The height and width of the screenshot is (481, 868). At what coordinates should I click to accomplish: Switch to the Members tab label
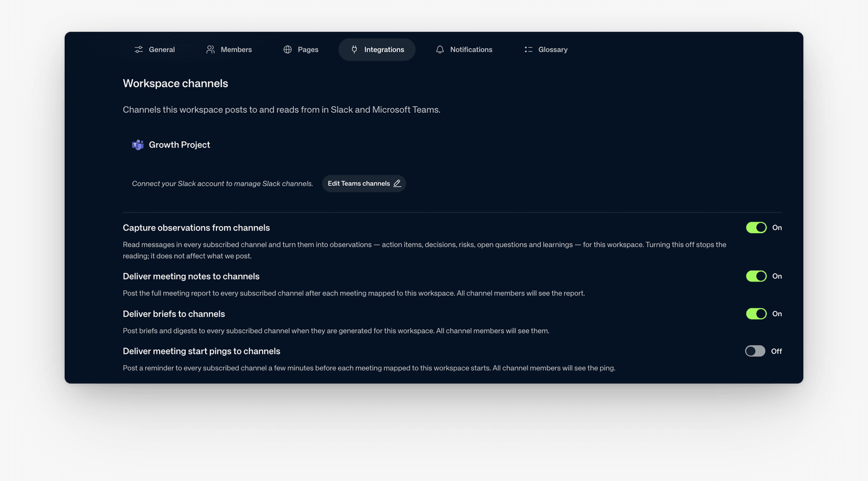point(236,49)
